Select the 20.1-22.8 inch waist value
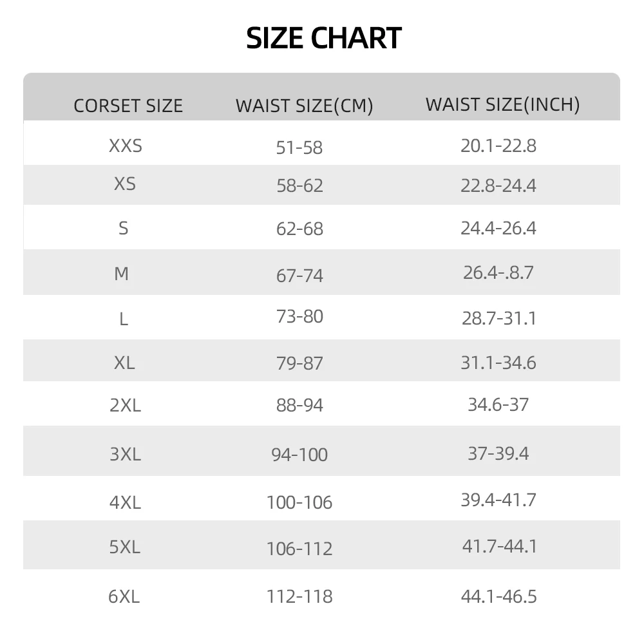 tap(498, 146)
